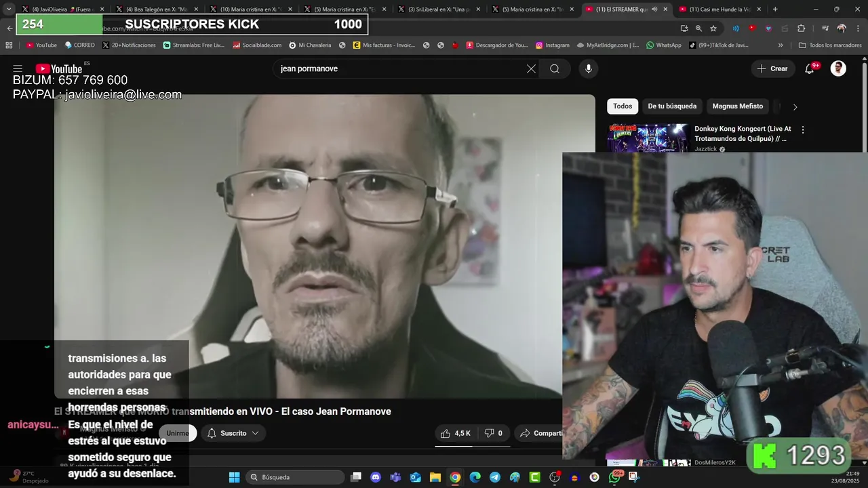Viewport: 868px width, 488px height.
Task: Open a new browser tab
Action: coord(775,9)
